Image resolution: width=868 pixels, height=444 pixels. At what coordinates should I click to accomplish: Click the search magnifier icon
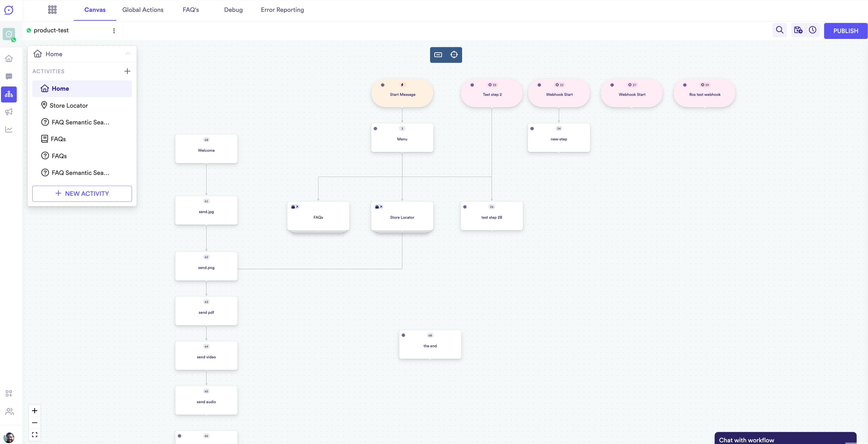coord(779,30)
